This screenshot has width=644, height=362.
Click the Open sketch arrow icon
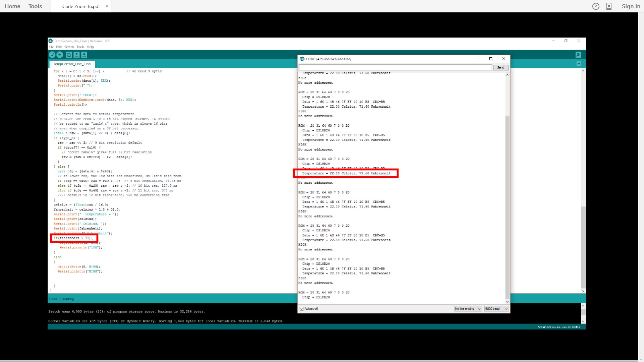pos(76,55)
